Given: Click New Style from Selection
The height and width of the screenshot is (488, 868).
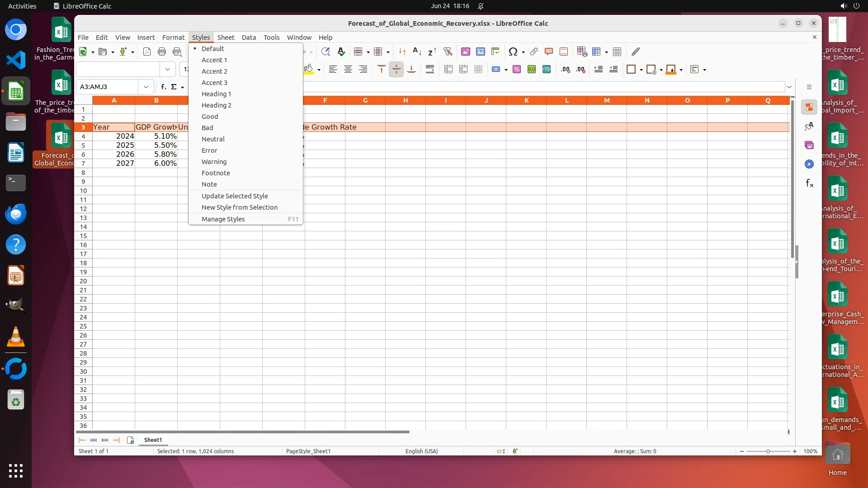Looking at the screenshot, I should click(x=239, y=207).
